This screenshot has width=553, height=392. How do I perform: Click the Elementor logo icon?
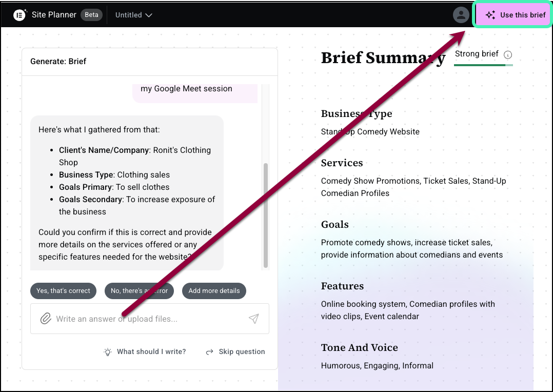tap(19, 15)
